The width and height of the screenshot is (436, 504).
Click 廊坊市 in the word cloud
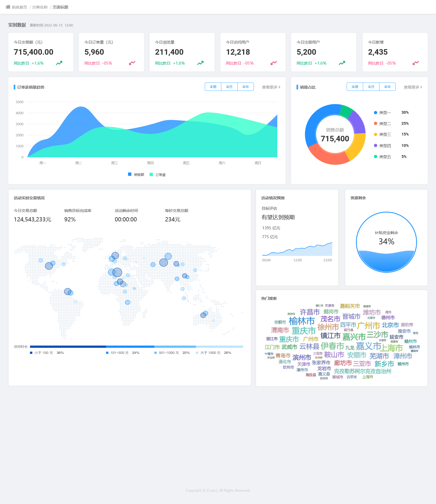pos(343,363)
